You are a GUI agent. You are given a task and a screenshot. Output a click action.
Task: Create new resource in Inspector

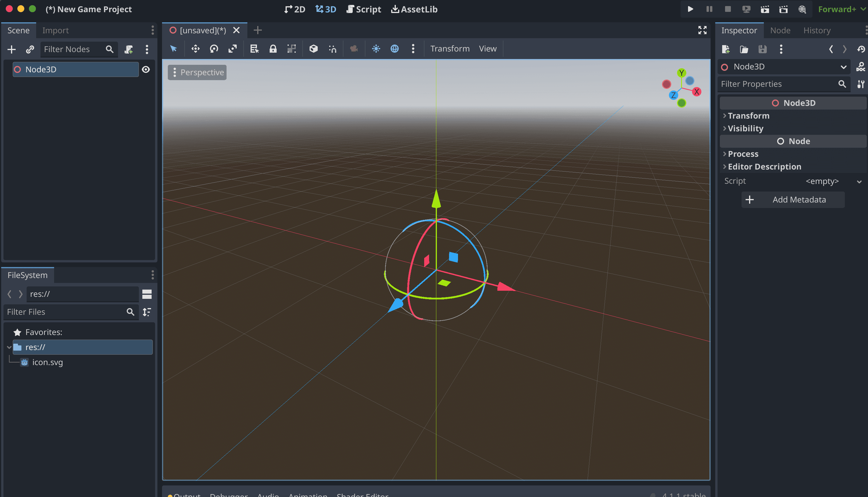click(726, 49)
